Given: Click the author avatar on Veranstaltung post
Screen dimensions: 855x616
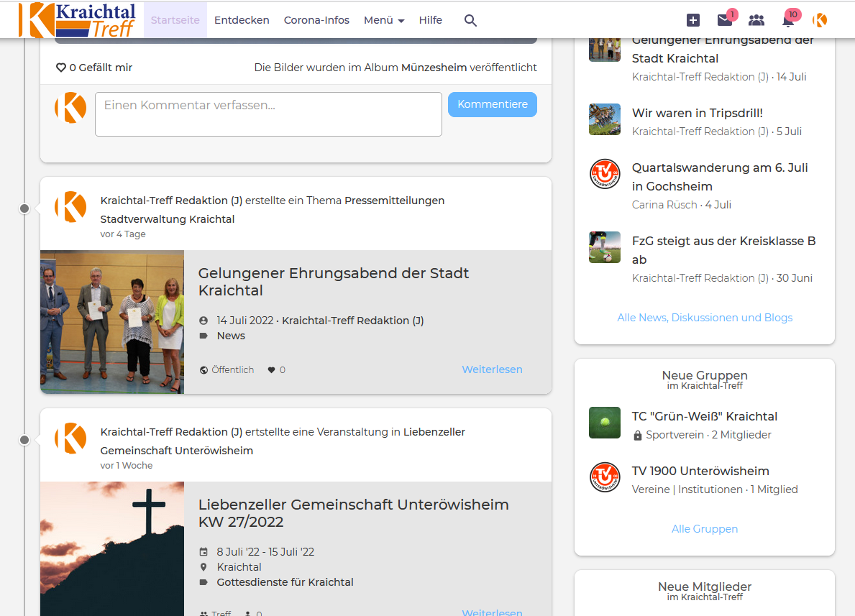Looking at the screenshot, I should click(71, 438).
